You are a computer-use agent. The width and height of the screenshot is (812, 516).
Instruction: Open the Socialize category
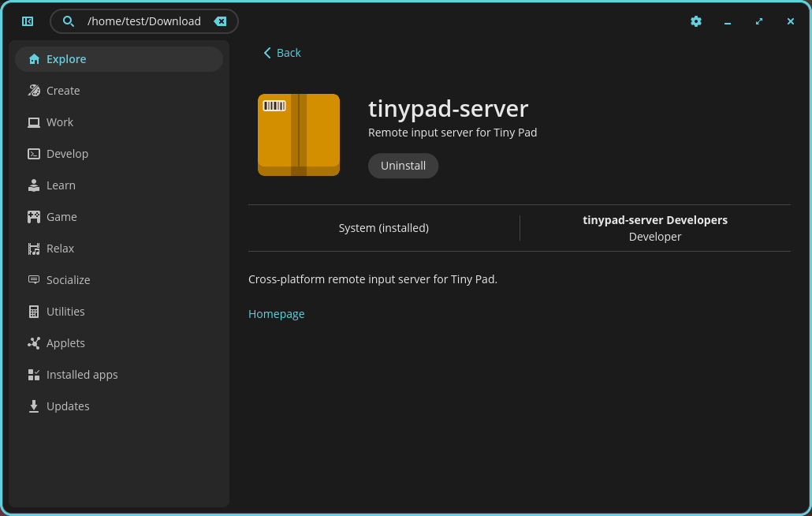click(119, 280)
